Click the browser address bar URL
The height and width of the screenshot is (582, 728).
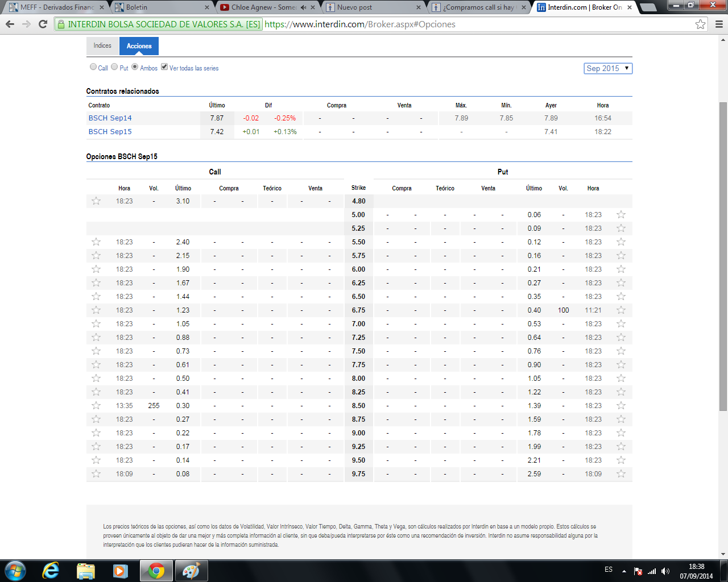(360, 24)
